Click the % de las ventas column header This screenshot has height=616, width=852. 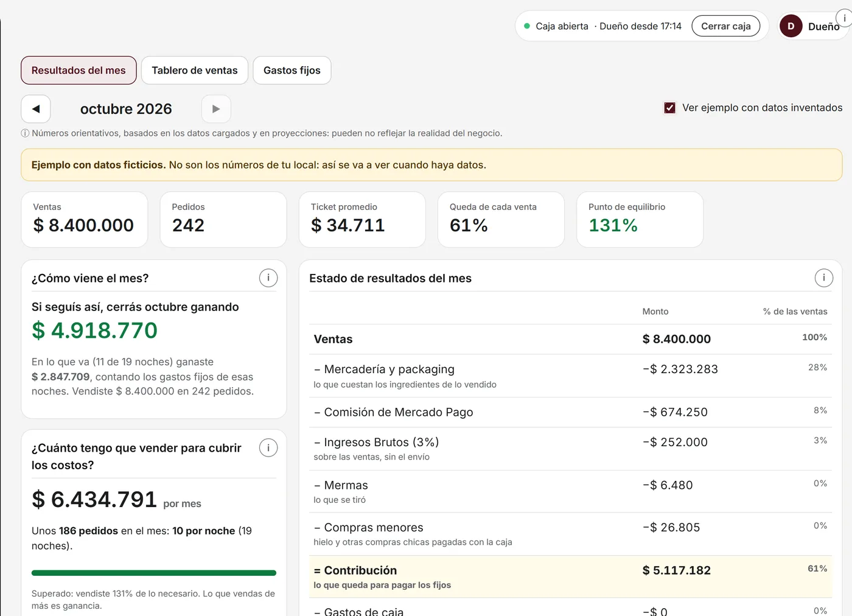click(x=795, y=312)
